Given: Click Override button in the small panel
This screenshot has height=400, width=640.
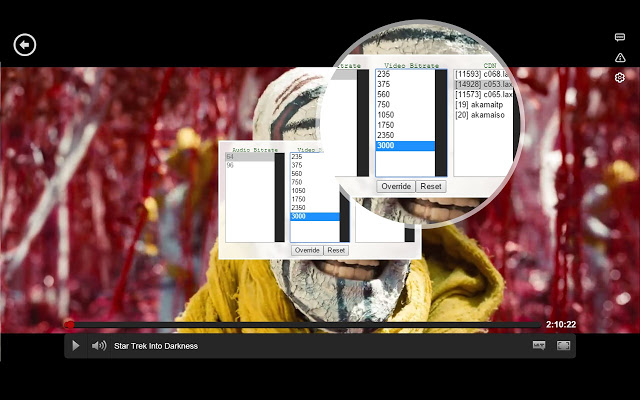Looking at the screenshot, I should coord(307,250).
